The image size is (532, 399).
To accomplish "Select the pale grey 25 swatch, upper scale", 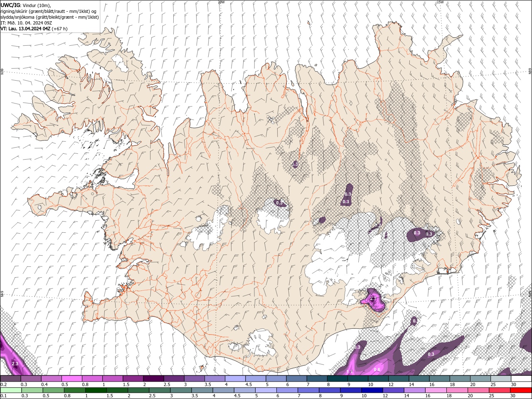I will tap(501, 379).
